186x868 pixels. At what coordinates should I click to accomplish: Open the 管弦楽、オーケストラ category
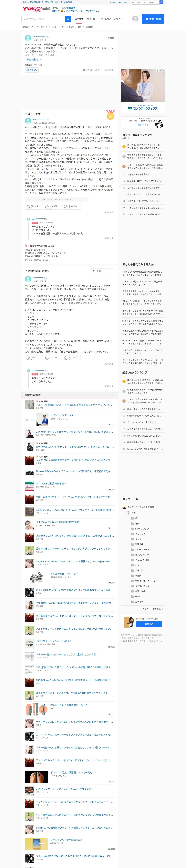click(143, 581)
